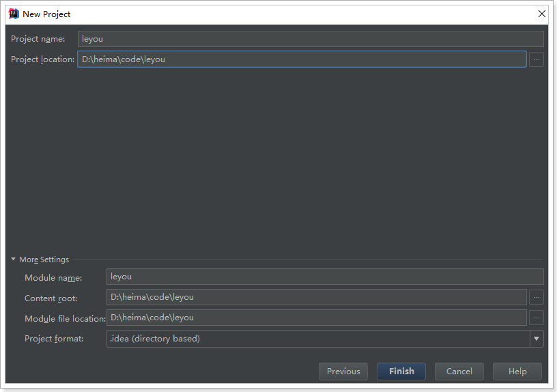Click Finish to create the project
557x392 pixels.
401,372
